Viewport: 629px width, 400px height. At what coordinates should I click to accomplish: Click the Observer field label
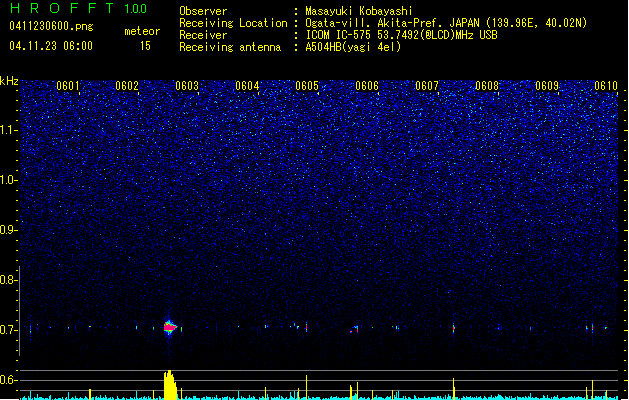coord(203,11)
